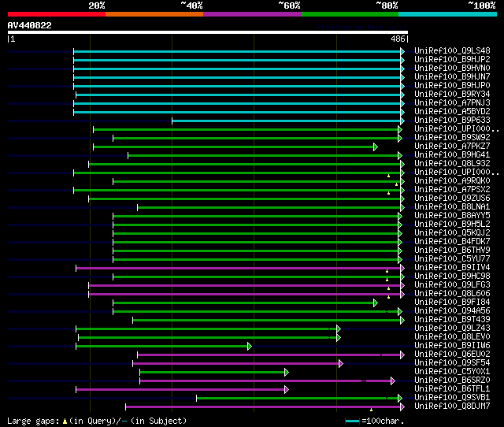Open hit UniRef100_B9T439
The height and width of the screenshot is (427, 504).
click(452, 320)
